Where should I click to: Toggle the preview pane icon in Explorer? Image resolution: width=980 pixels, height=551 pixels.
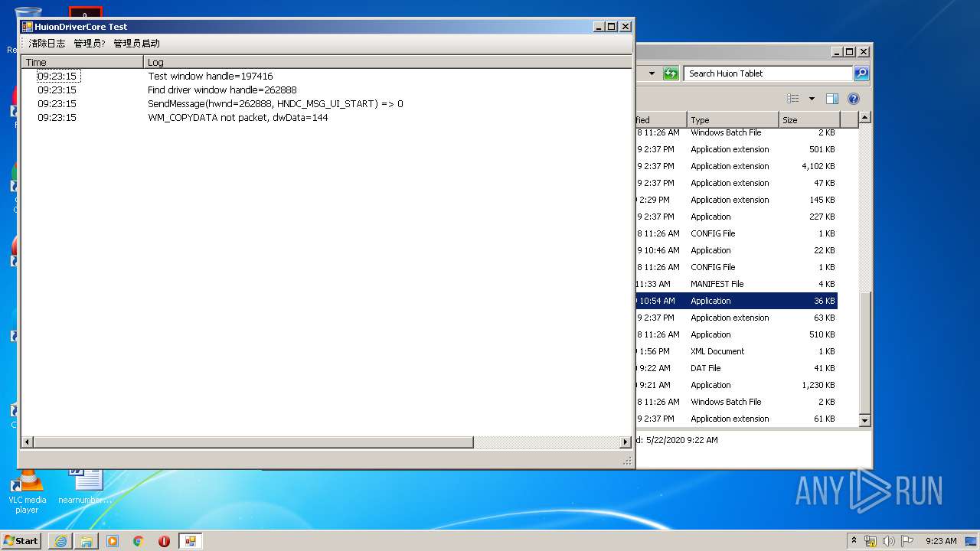832,99
